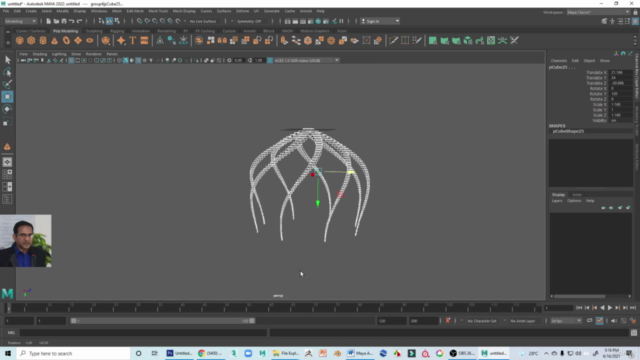Create a polygon plane from shelf
The image size is (640, 360).
78,40
